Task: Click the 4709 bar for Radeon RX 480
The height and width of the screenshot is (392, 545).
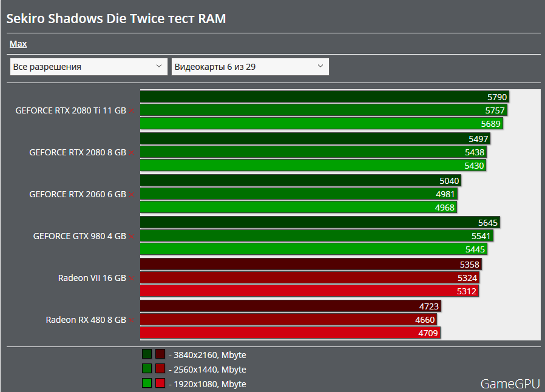Action: [x=290, y=333]
